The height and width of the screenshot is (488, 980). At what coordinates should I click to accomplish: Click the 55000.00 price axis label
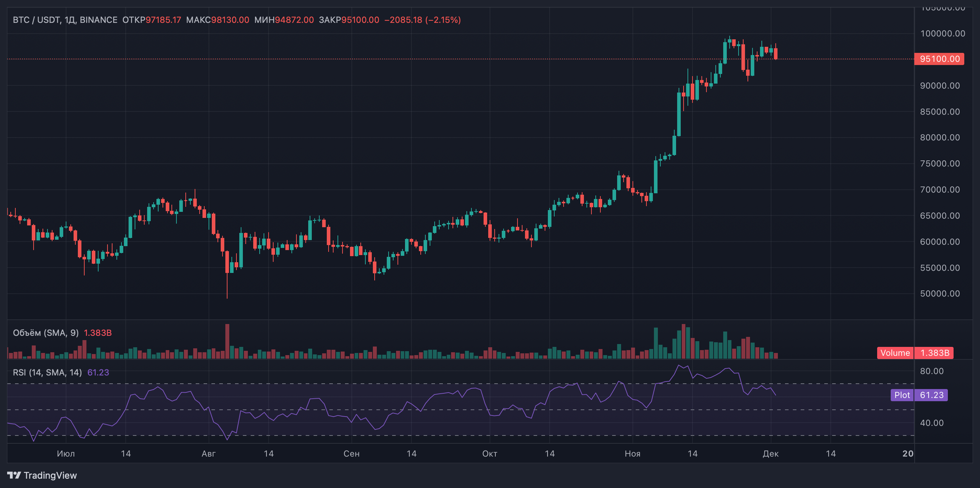pos(940,268)
